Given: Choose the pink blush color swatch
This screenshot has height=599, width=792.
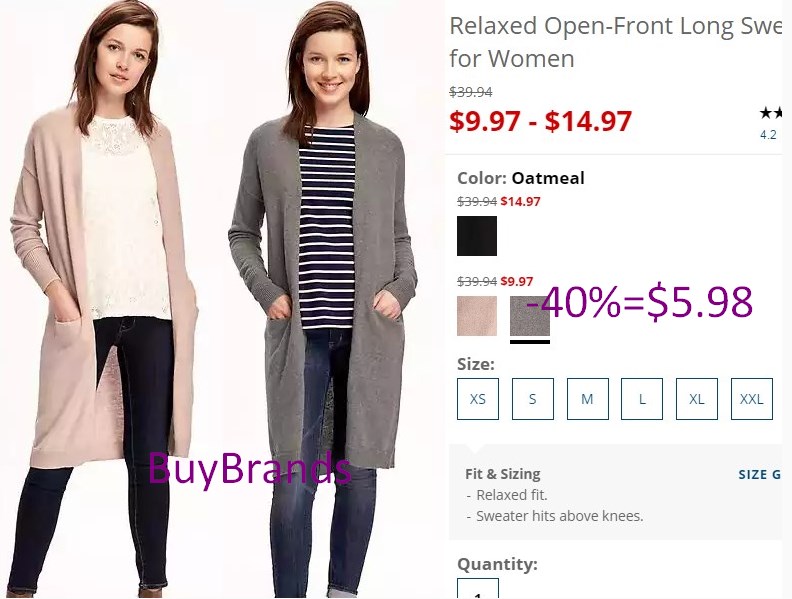Looking at the screenshot, I should point(477,316).
